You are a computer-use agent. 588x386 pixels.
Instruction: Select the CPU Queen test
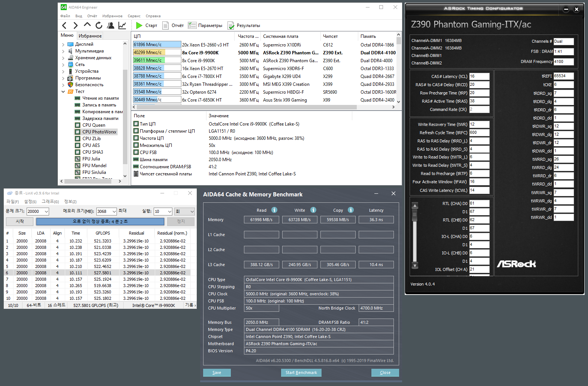94,125
